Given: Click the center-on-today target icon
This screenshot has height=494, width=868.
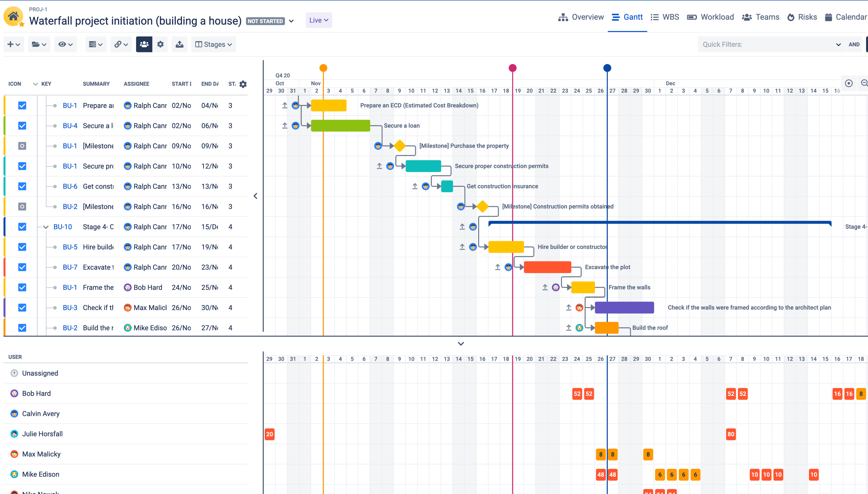Looking at the screenshot, I should point(848,83).
